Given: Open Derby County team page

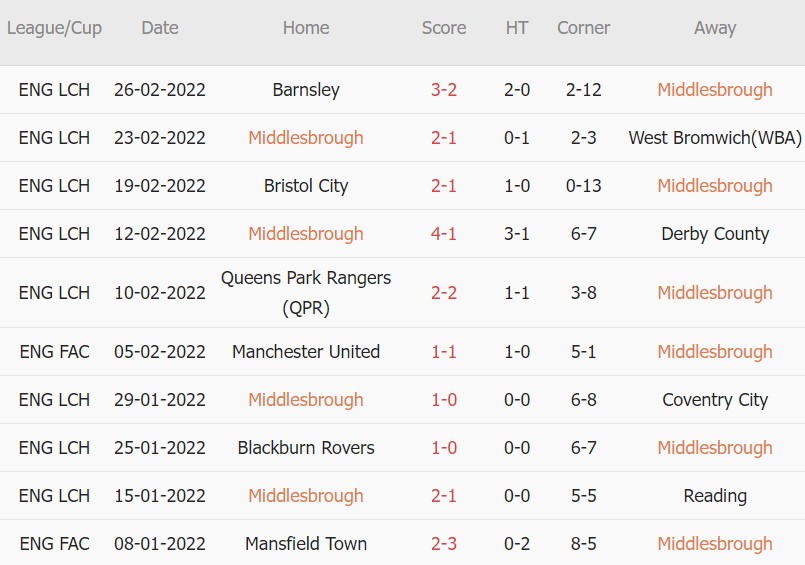Looking at the screenshot, I should (x=715, y=234).
